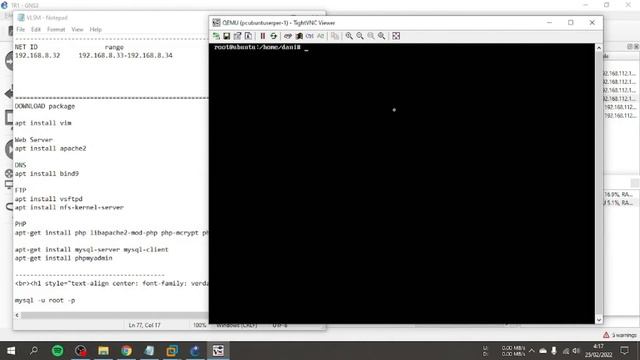Click 'apt-get install phpmyadmin' line in Notepad
640x360 pixels.
pos(63,258)
